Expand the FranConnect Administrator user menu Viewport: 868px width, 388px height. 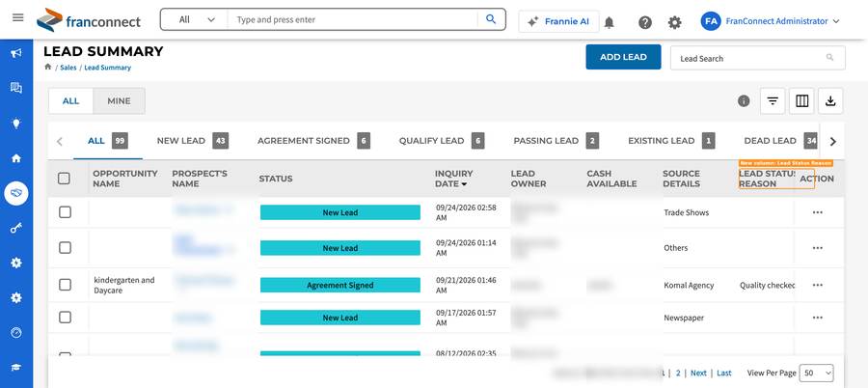click(783, 21)
